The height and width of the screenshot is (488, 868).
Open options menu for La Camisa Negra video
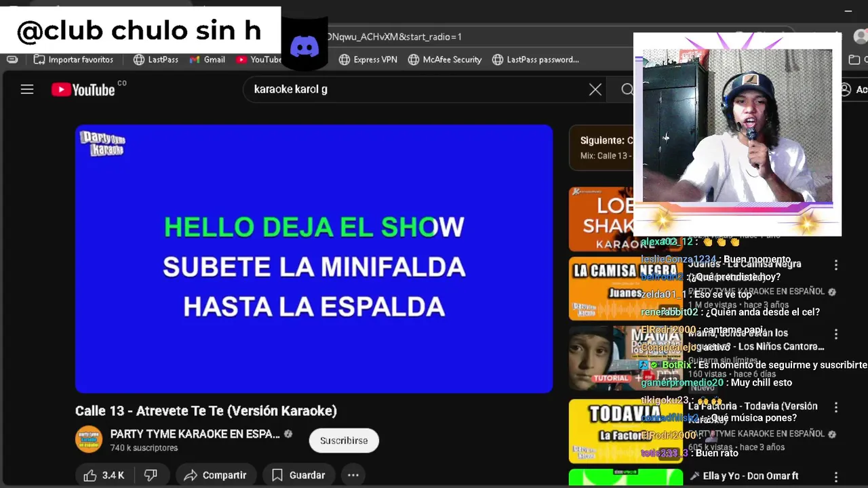(835, 265)
